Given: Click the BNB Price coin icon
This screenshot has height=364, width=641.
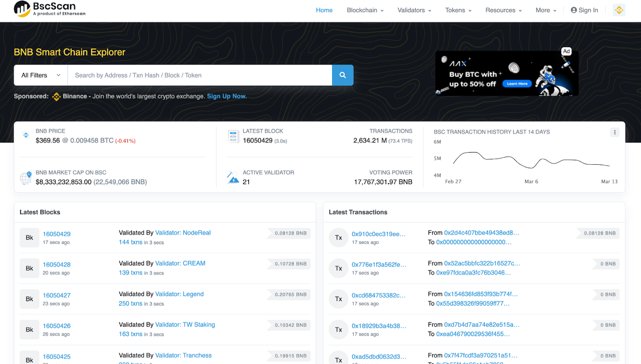Looking at the screenshot, I should 26,135.
